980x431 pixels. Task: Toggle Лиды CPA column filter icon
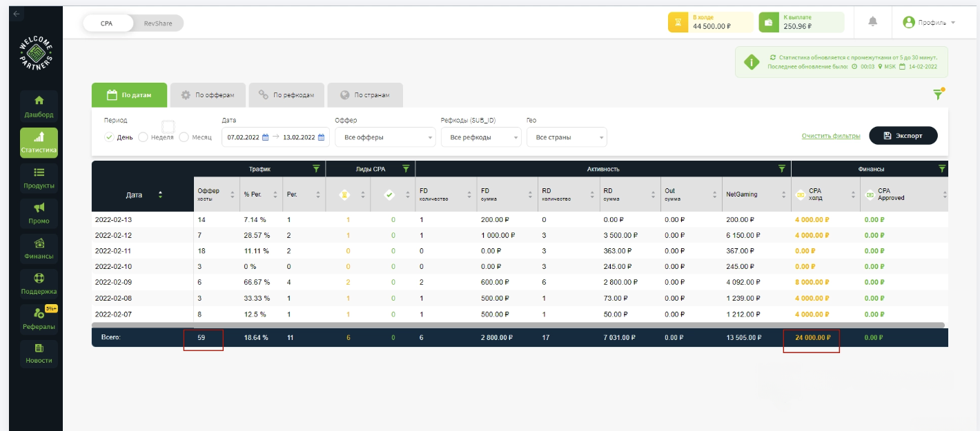[x=406, y=168]
